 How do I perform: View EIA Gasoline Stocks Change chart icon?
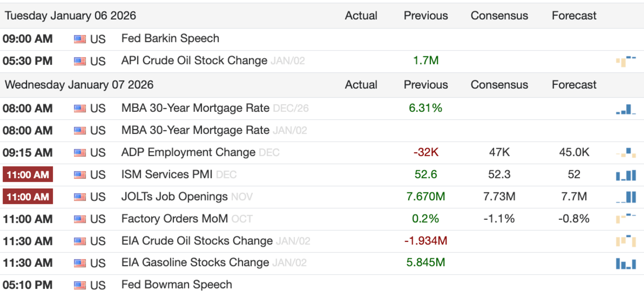625,263
